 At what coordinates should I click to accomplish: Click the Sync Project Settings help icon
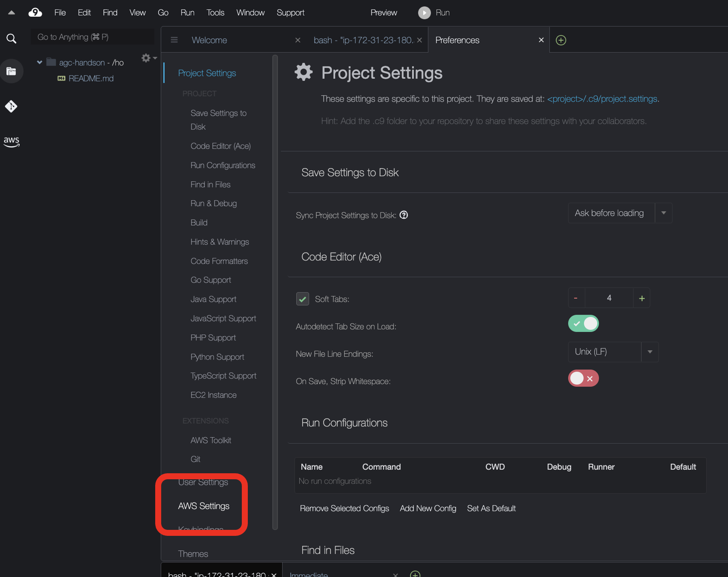pos(403,215)
